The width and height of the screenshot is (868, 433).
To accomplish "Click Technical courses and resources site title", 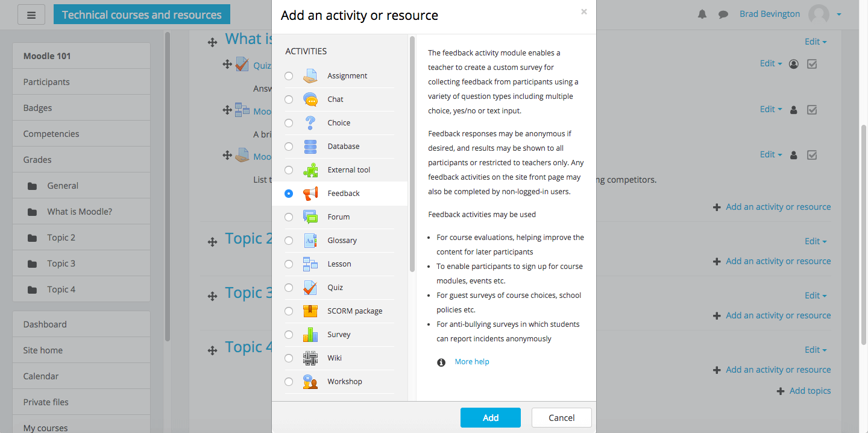I will [142, 14].
